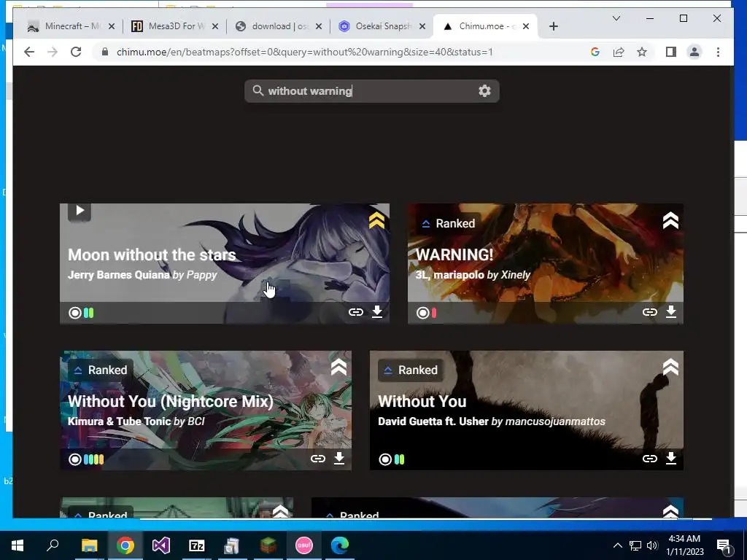The width and height of the screenshot is (747, 560).
Task: Copy link for Moon without the stars
Action: point(356,312)
